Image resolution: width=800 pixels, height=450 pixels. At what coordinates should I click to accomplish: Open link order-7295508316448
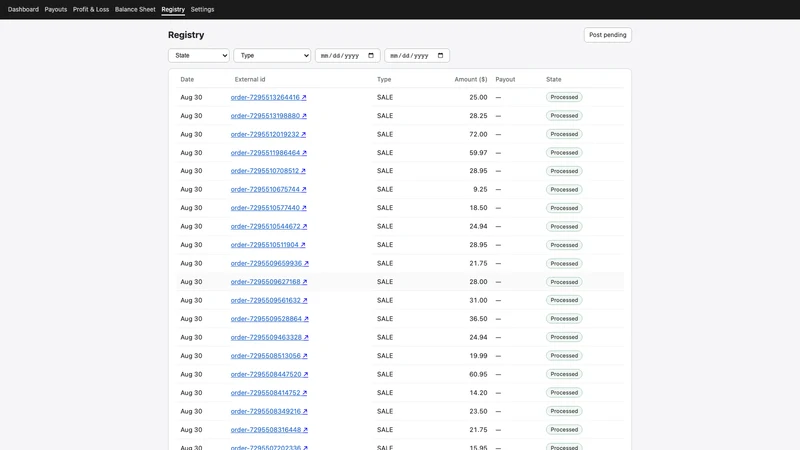[269, 430]
